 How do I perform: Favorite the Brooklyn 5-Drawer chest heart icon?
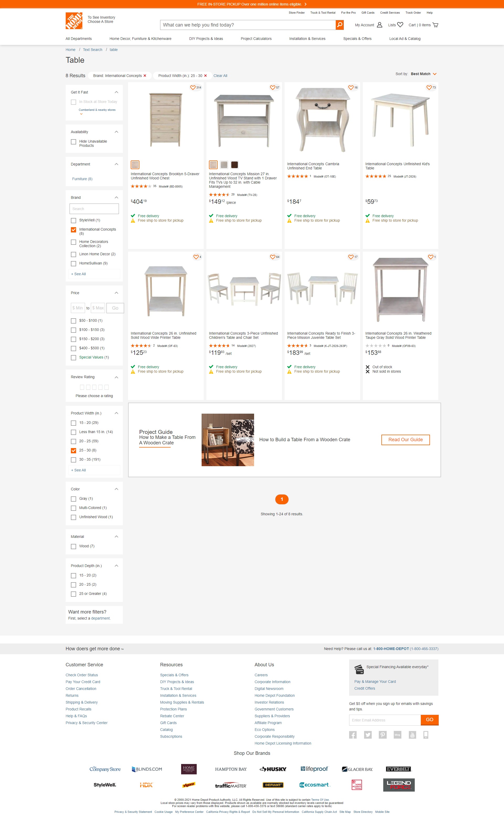tap(193, 87)
